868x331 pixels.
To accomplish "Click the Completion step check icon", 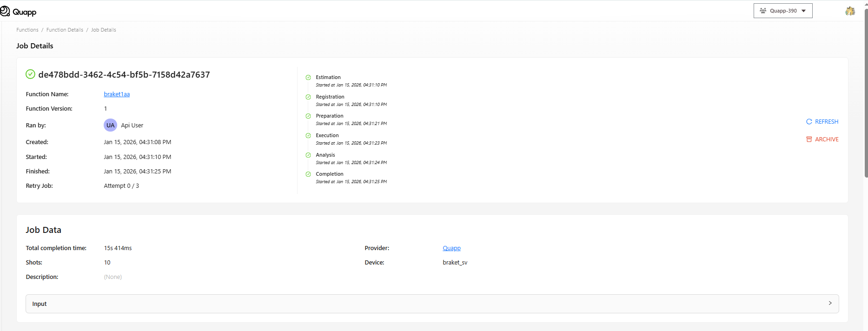I will (308, 174).
